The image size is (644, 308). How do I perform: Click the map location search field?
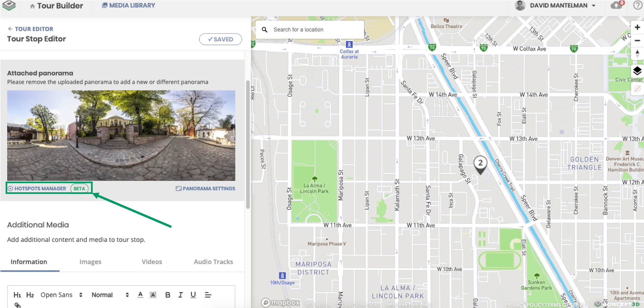click(x=310, y=30)
